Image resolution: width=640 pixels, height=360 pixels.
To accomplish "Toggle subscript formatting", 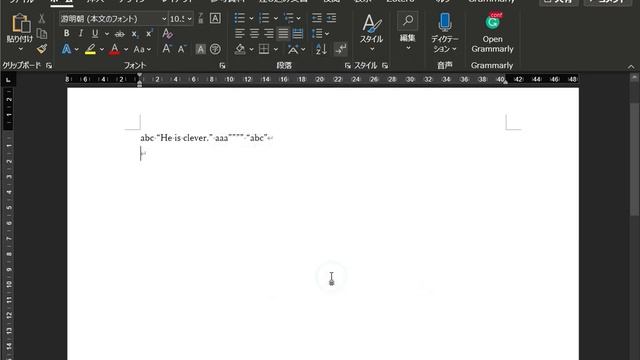I will pos(134,34).
